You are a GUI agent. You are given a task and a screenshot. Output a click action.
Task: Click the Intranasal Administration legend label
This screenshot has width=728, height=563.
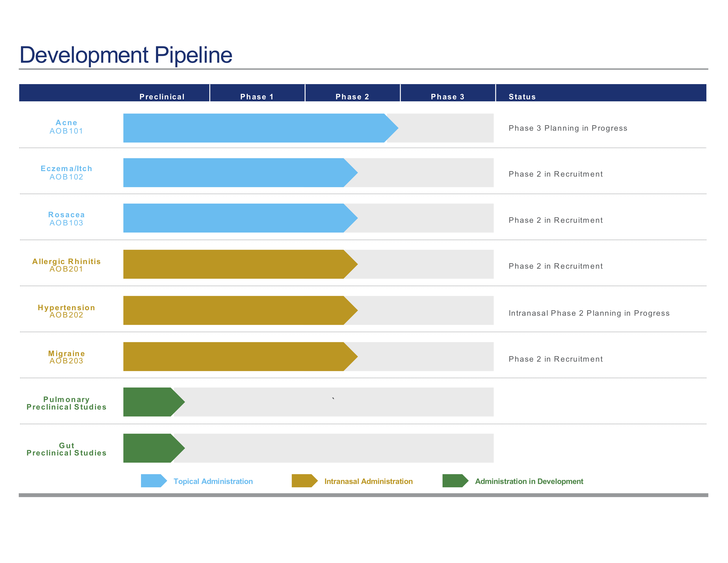point(368,481)
